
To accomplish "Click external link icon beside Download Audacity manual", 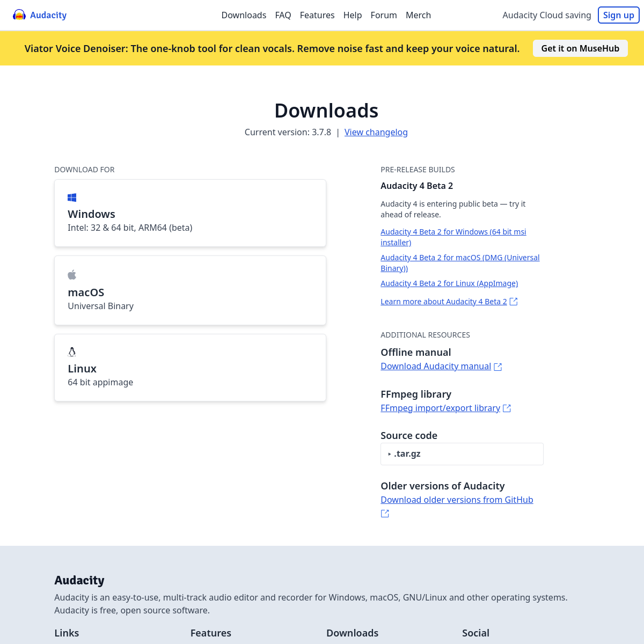I will (x=498, y=367).
